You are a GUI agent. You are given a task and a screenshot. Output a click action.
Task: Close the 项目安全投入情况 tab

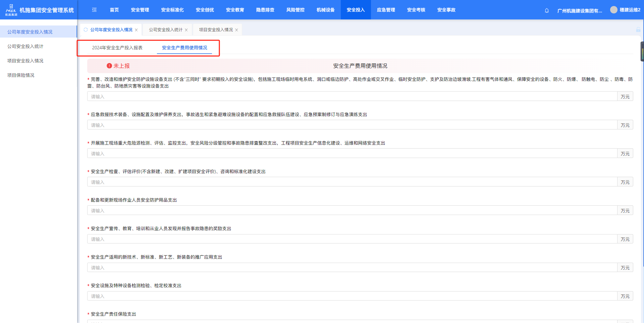(237, 30)
